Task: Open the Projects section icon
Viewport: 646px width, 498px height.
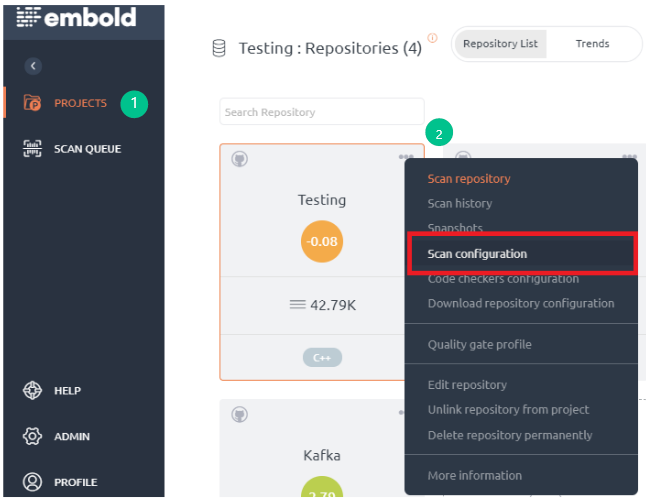Action: pos(32,103)
